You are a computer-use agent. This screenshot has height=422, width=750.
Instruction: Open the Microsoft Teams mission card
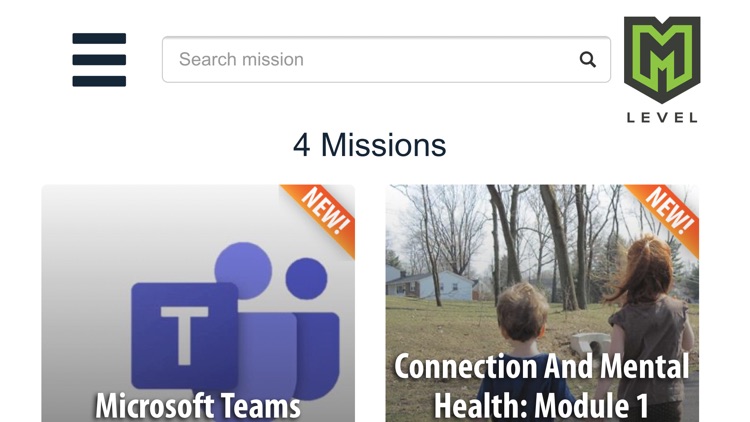click(x=198, y=303)
